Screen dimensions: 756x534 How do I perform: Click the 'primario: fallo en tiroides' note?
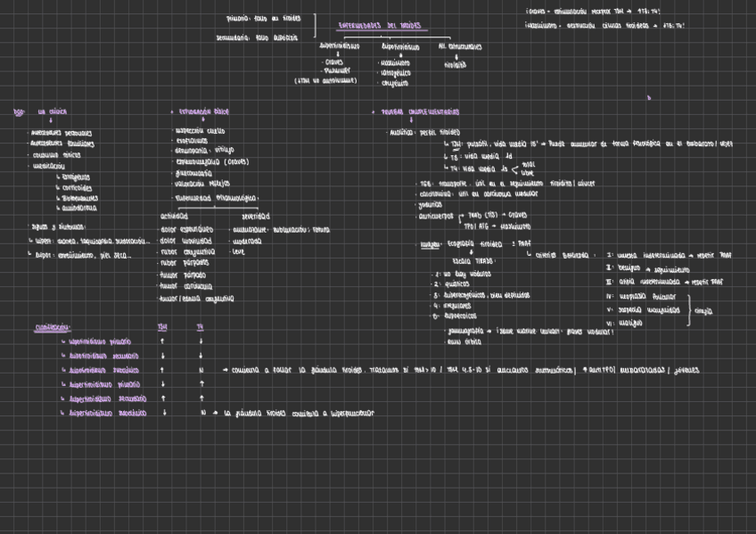click(264, 18)
